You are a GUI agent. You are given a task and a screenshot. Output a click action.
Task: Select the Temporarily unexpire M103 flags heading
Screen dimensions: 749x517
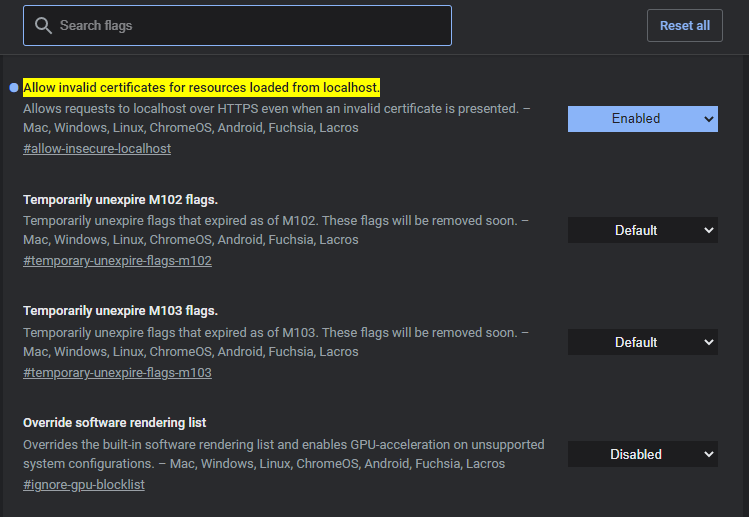point(120,311)
